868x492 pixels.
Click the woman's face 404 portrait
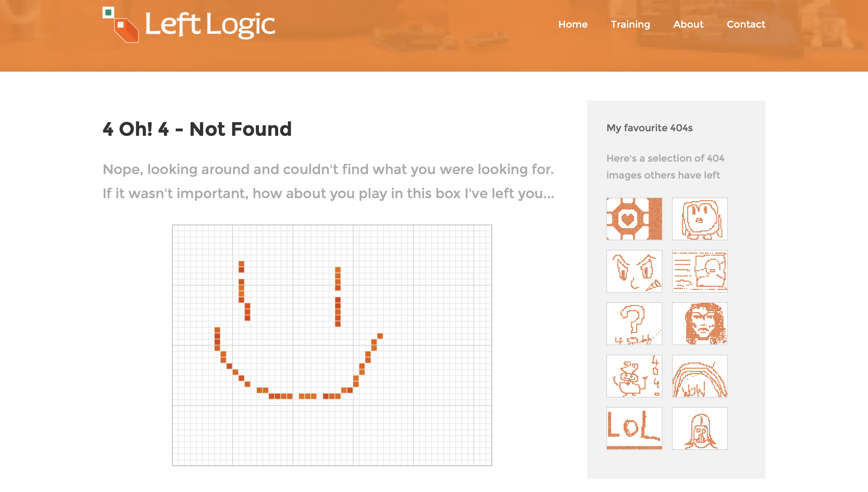700,324
